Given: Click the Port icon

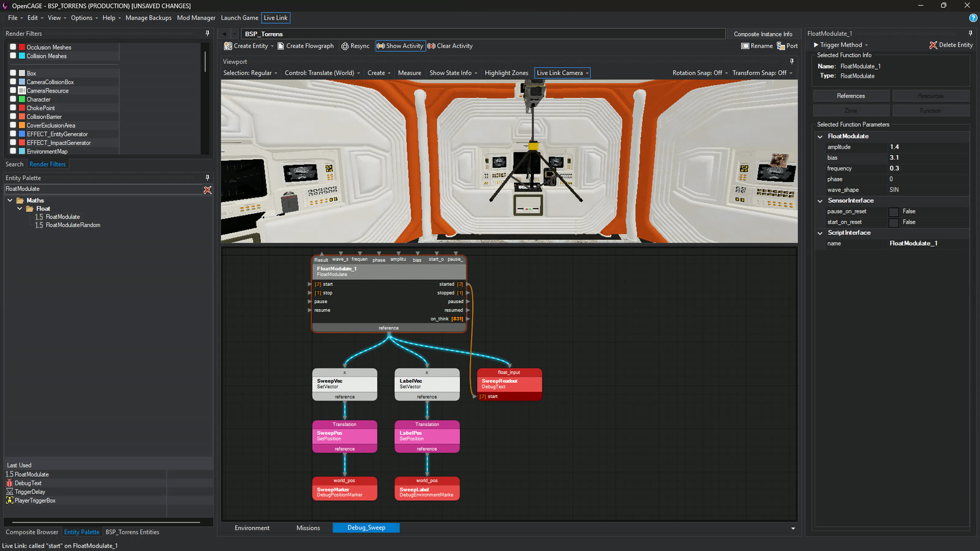Looking at the screenshot, I should tap(781, 46).
